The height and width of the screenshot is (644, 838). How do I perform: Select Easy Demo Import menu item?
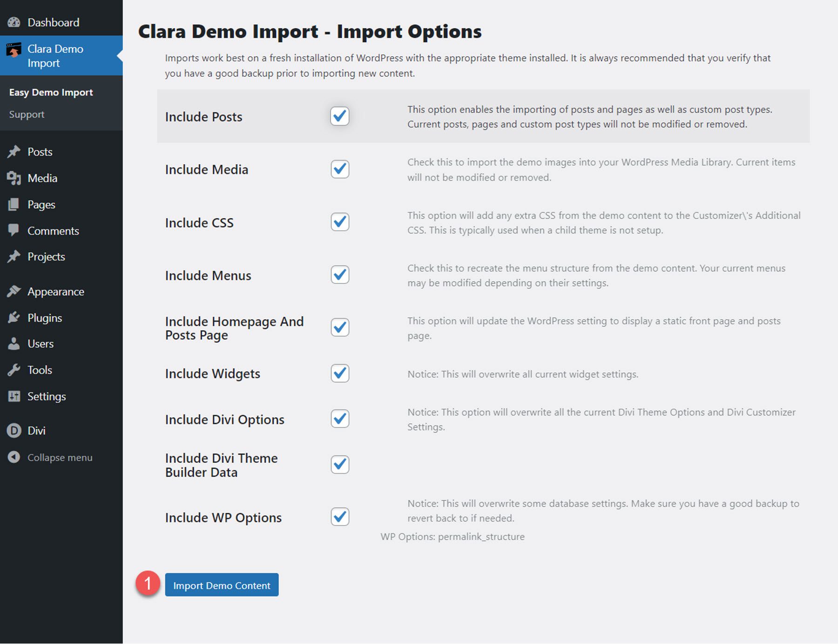point(51,92)
